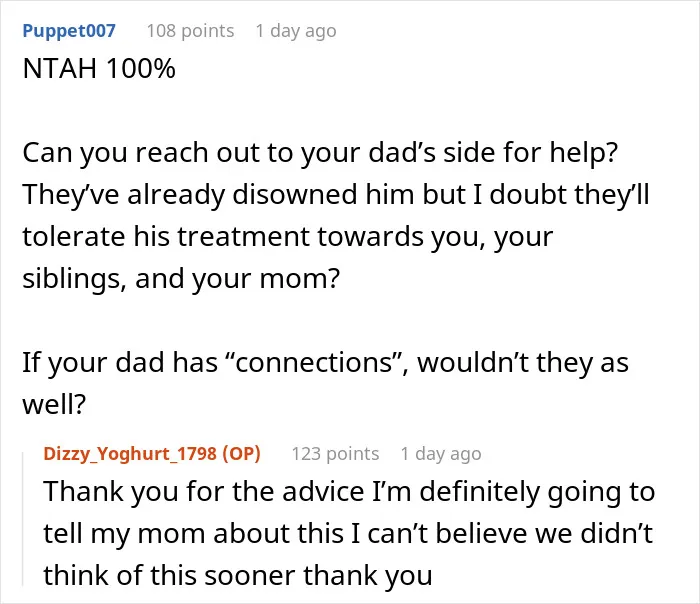Click the line 'think of this sooner thank you'
This screenshot has height=604, width=700.
(x=238, y=575)
